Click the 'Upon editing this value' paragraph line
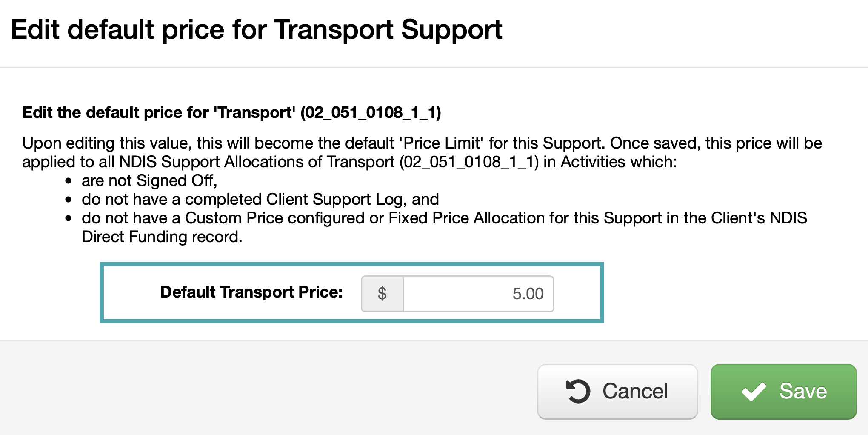This screenshot has height=435, width=868. pos(421,143)
